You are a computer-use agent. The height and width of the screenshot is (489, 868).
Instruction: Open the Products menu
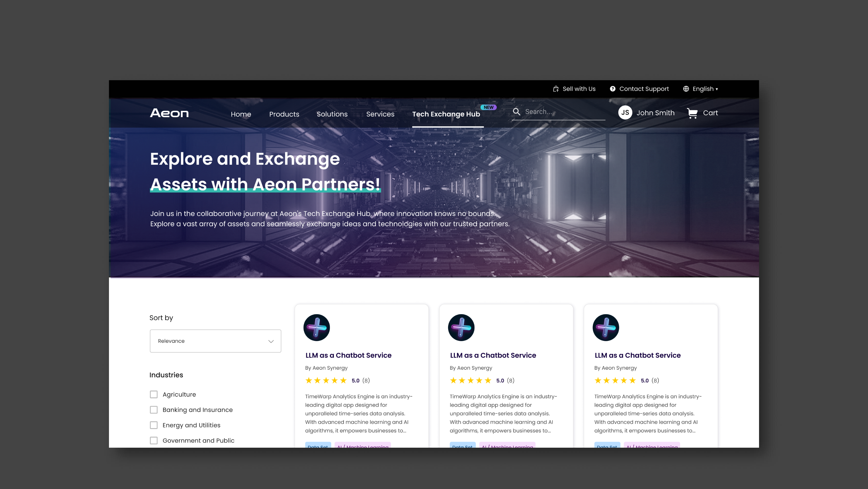point(284,114)
